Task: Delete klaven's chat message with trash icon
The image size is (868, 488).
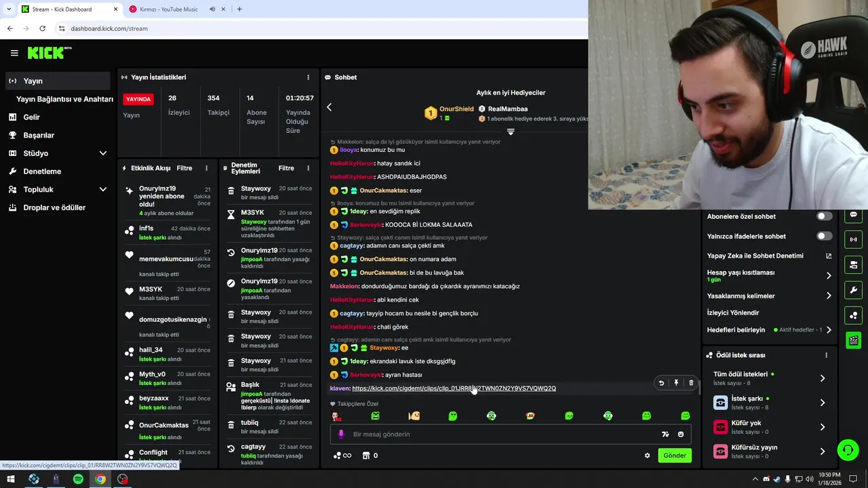Action: (691, 383)
